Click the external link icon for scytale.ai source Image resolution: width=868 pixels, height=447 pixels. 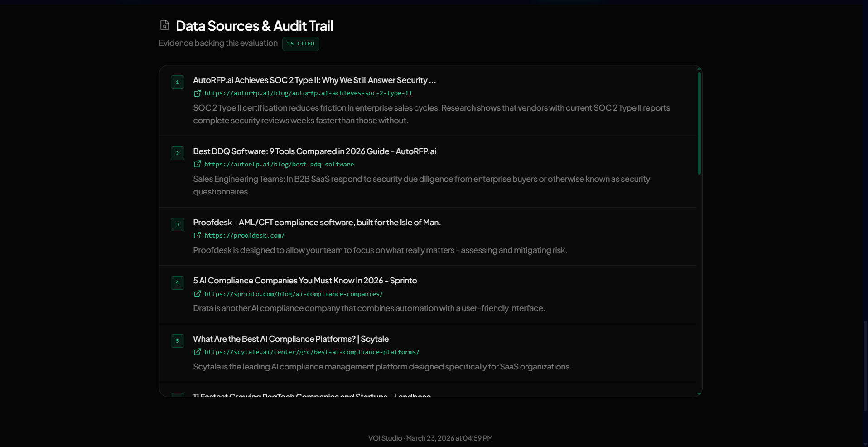[198, 352]
